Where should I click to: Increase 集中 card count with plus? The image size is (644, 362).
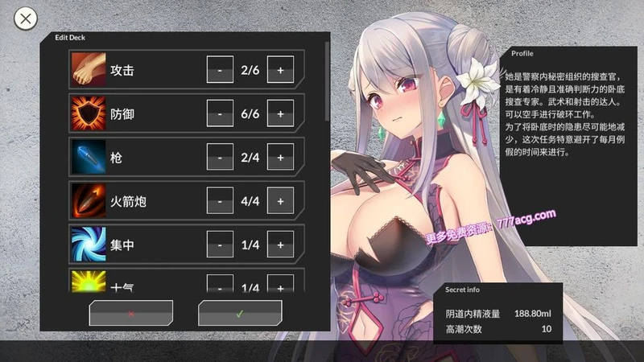pos(280,245)
